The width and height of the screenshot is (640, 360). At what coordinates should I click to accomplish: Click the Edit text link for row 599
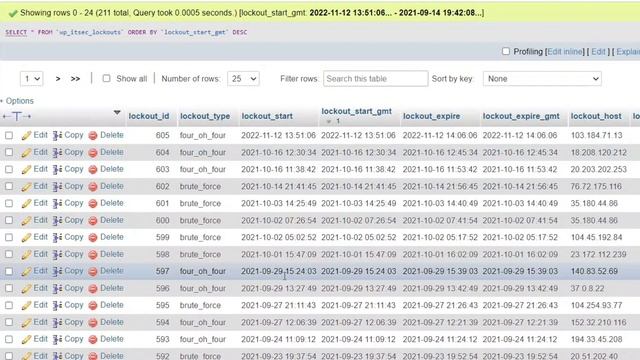click(40, 237)
